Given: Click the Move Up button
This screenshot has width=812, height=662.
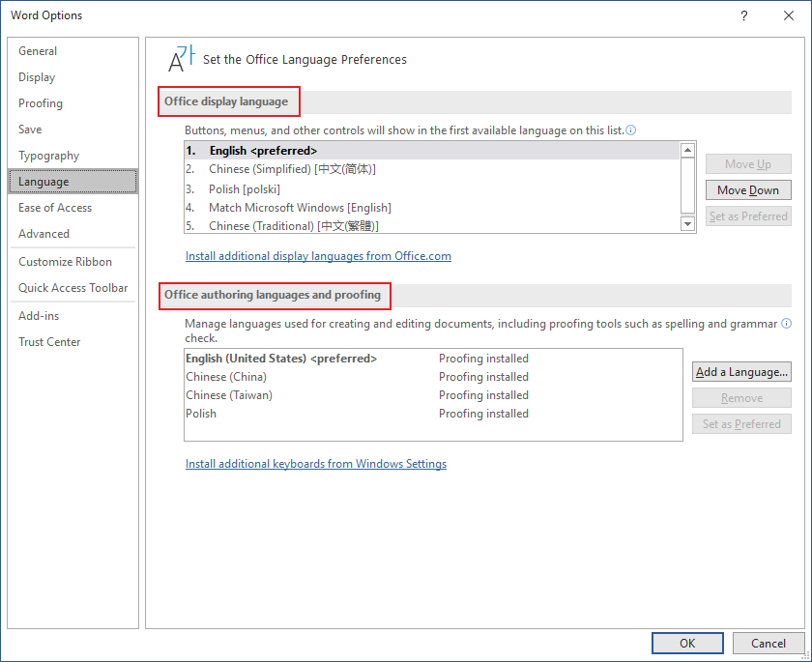Looking at the screenshot, I should 748,164.
